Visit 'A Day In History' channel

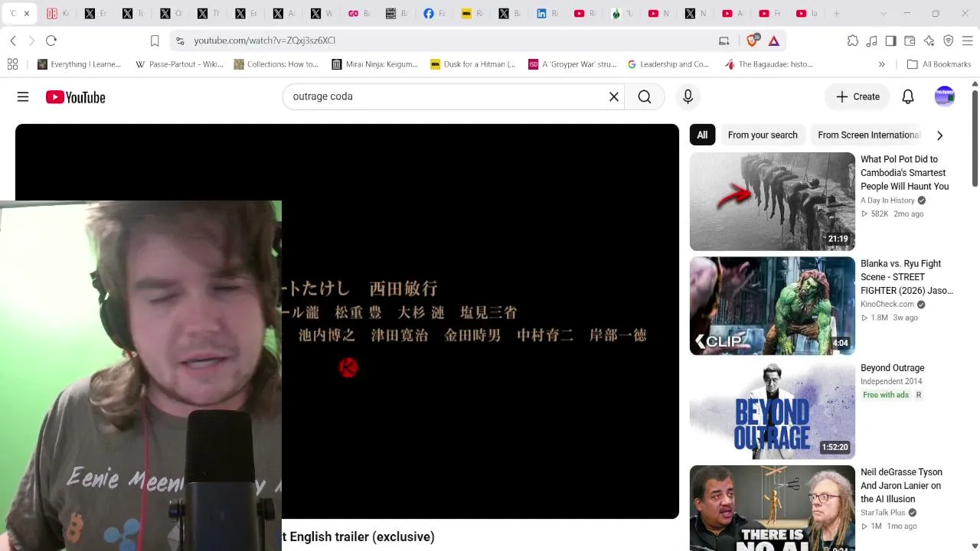[x=888, y=201]
